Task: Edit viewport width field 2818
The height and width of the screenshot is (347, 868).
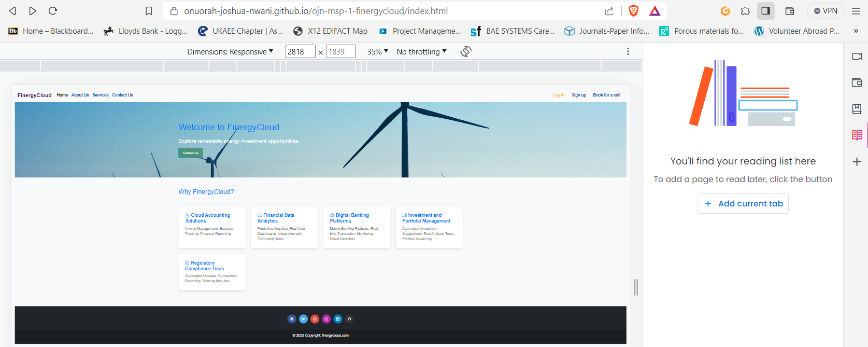Action: pos(300,51)
